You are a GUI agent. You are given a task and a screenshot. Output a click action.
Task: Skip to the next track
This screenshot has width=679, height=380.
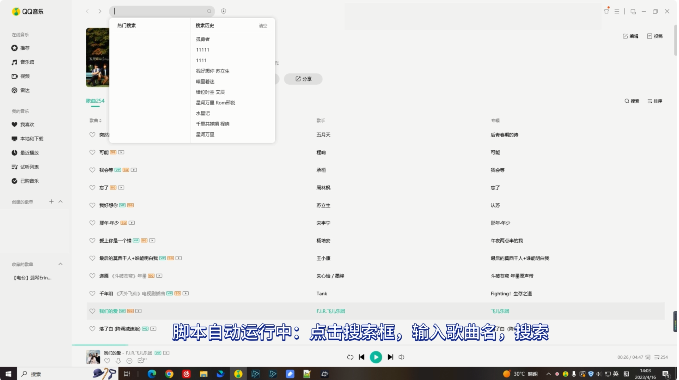[x=390, y=357]
